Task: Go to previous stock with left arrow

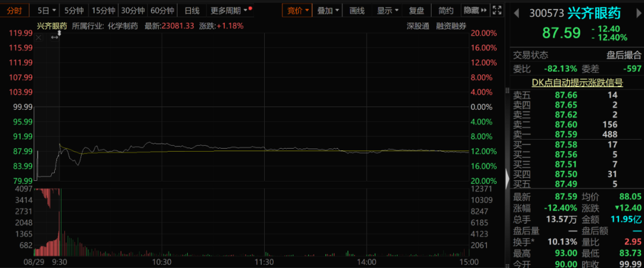Action: 516,14
